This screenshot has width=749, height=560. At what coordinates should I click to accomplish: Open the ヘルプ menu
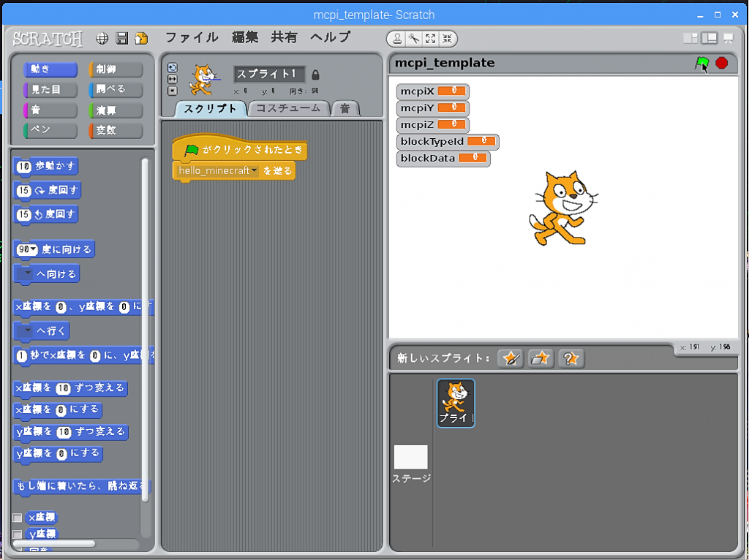[x=331, y=37]
